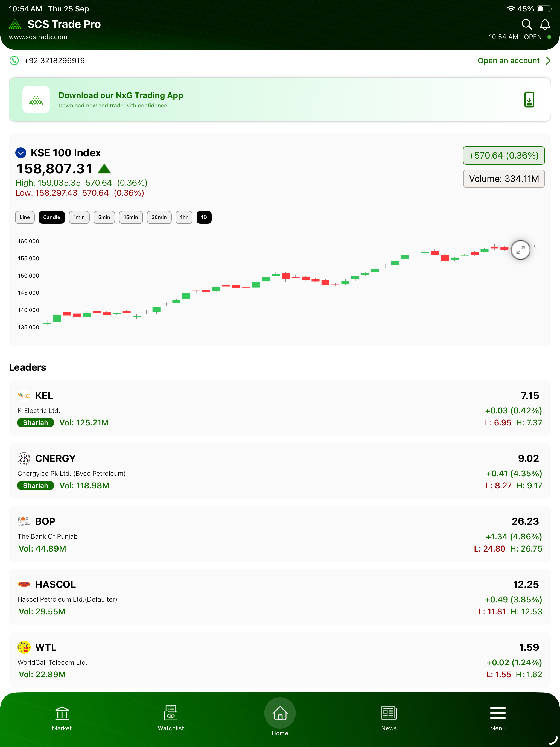Tap the NxG app logo tile
Viewport: 560px width, 747px height.
(36, 100)
